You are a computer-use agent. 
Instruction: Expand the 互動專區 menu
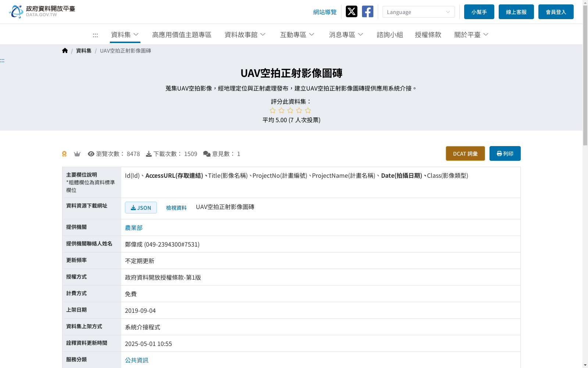click(297, 35)
